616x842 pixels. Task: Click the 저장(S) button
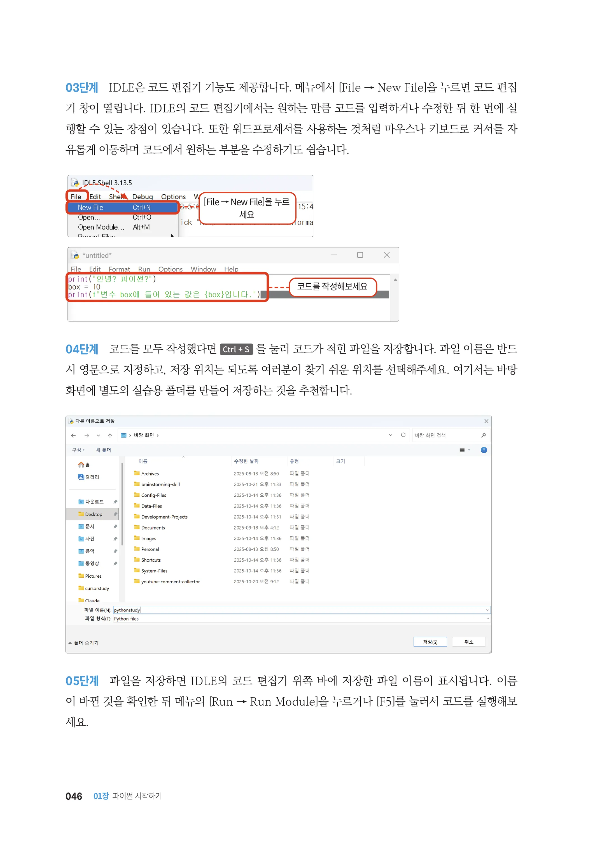[430, 642]
